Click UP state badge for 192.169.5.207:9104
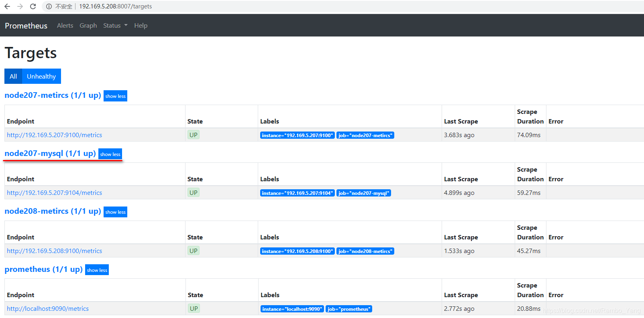 pyautogui.click(x=194, y=193)
